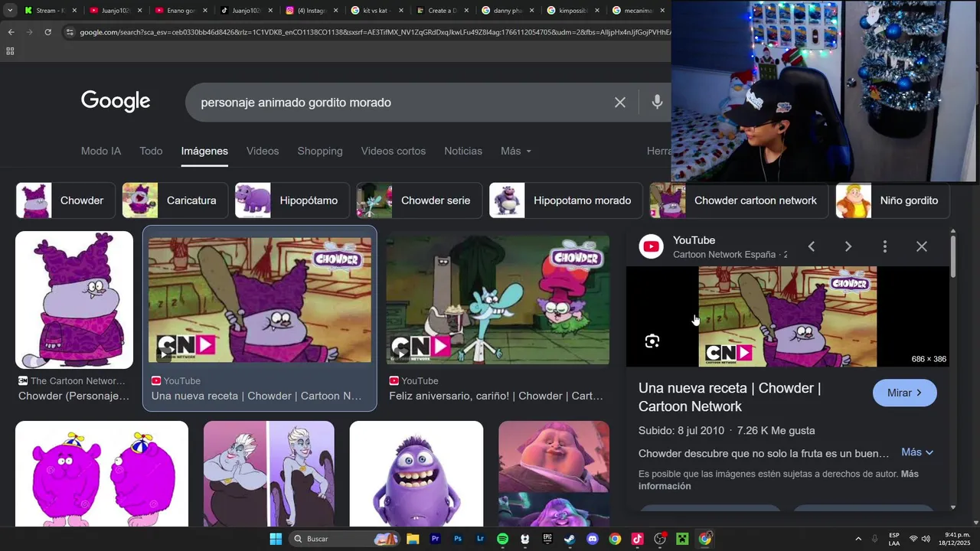Click the Mirar button
This screenshot has width=980, height=551.
(905, 393)
